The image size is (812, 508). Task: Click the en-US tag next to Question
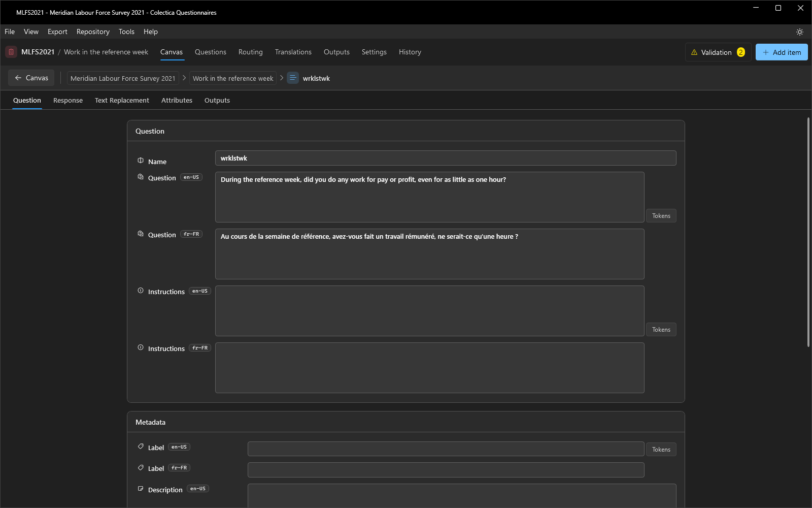191,177
